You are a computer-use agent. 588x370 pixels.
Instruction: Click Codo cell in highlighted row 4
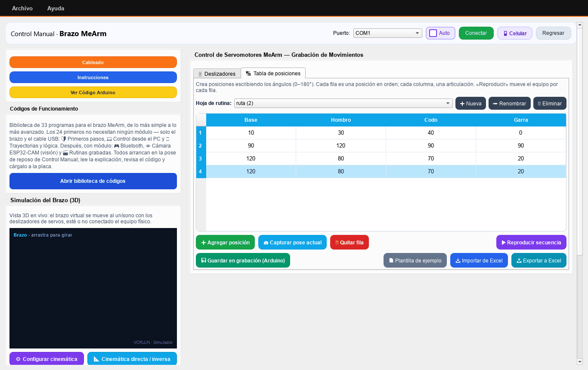click(431, 172)
